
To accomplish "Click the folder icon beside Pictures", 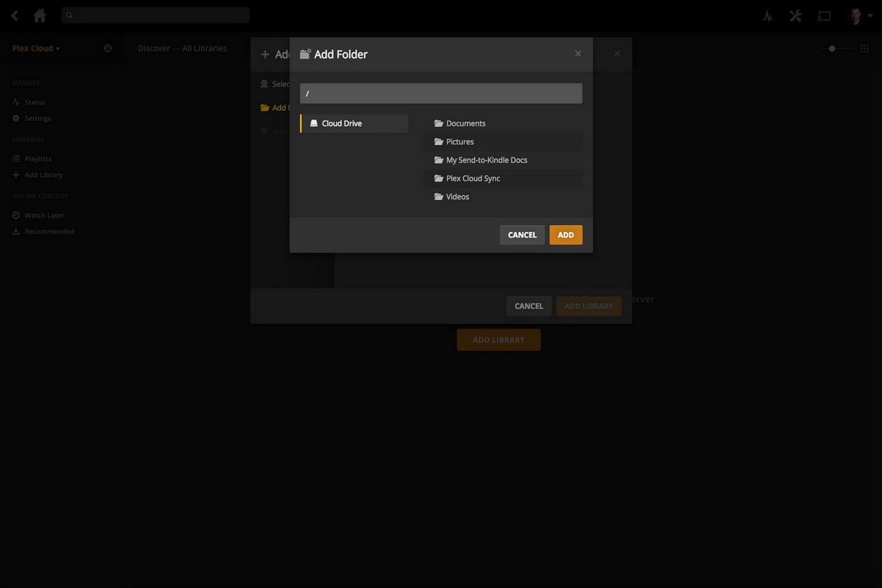I will point(438,142).
